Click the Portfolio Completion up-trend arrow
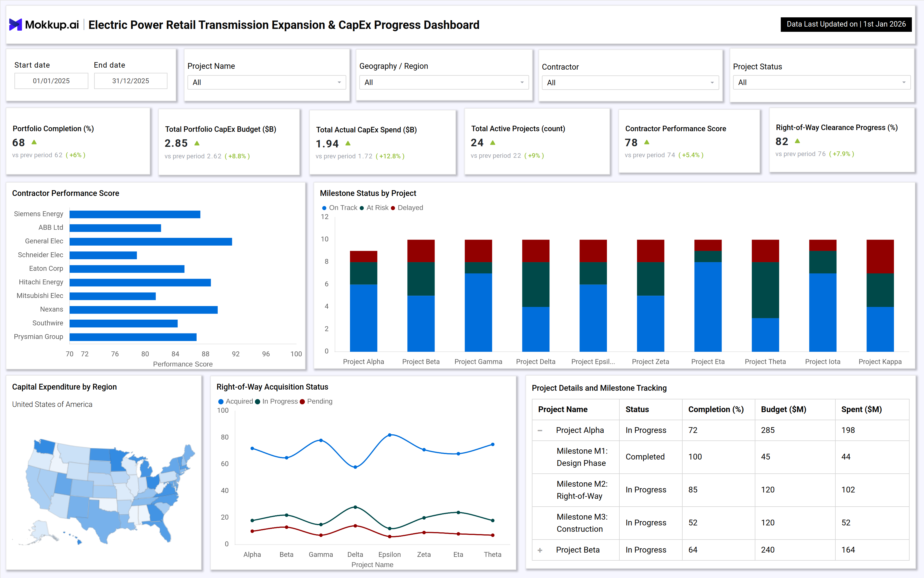 (34, 142)
